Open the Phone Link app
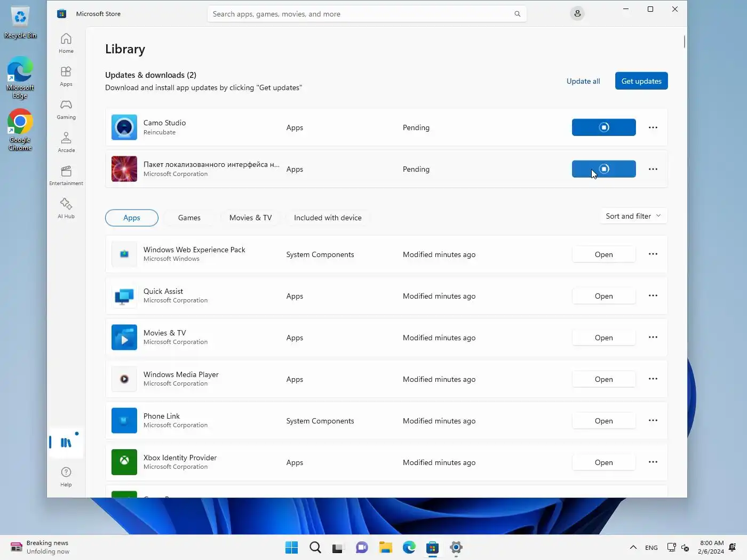Viewport: 747px width, 560px height. (x=604, y=421)
